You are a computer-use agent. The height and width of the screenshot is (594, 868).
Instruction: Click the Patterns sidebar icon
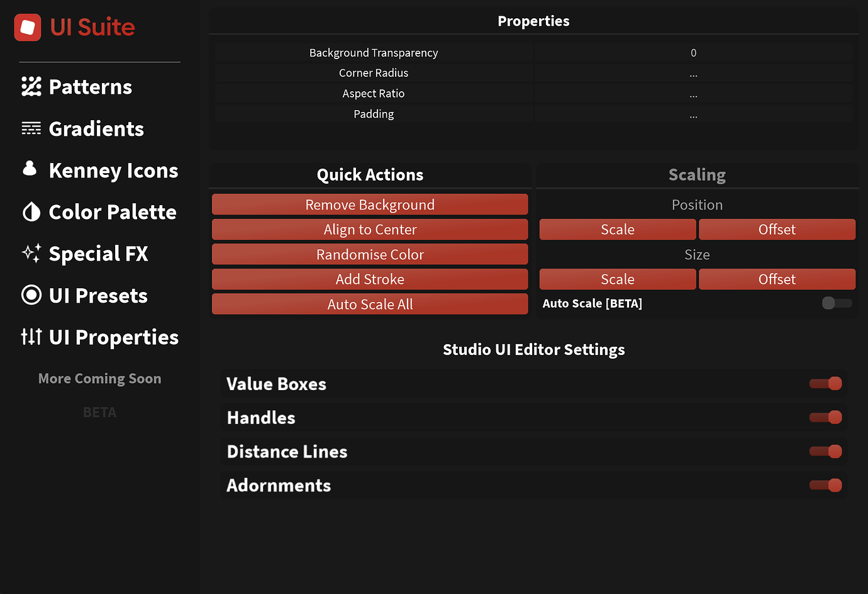click(30, 86)
